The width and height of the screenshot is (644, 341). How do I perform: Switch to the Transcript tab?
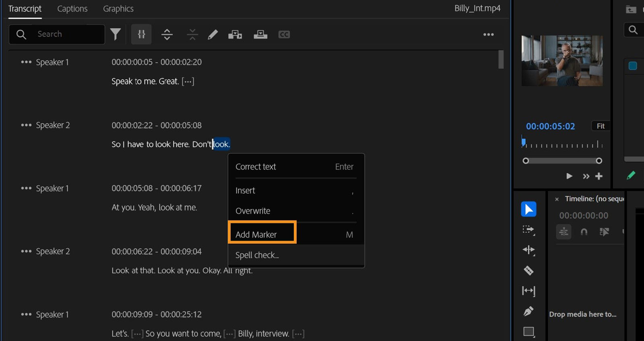25,9
